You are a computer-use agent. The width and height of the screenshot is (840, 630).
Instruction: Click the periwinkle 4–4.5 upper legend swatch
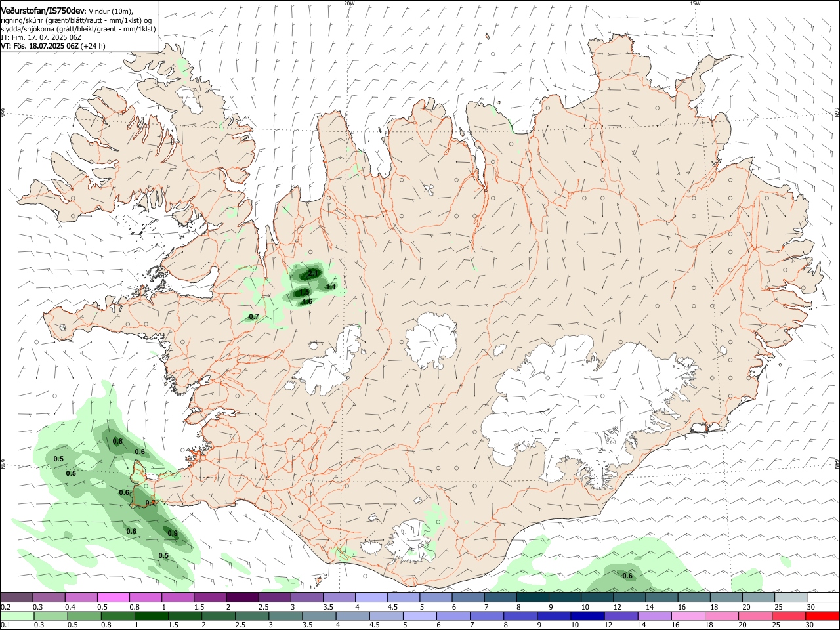coord(371,598)
